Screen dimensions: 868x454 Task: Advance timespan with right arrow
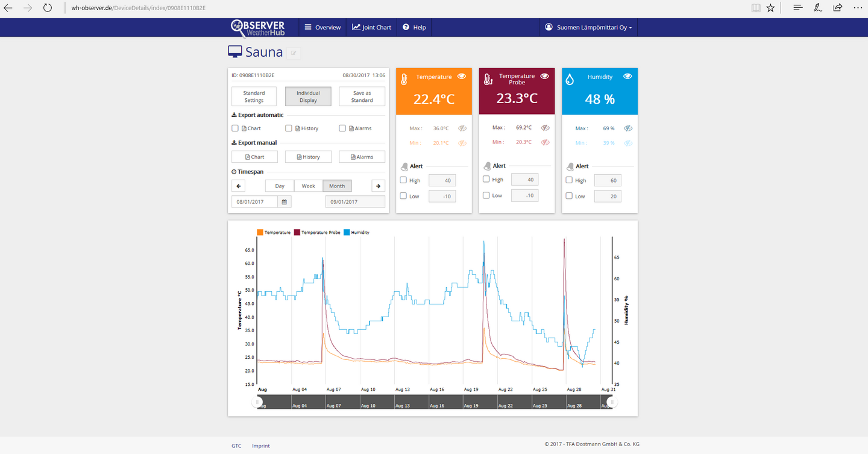pos(378,186)
